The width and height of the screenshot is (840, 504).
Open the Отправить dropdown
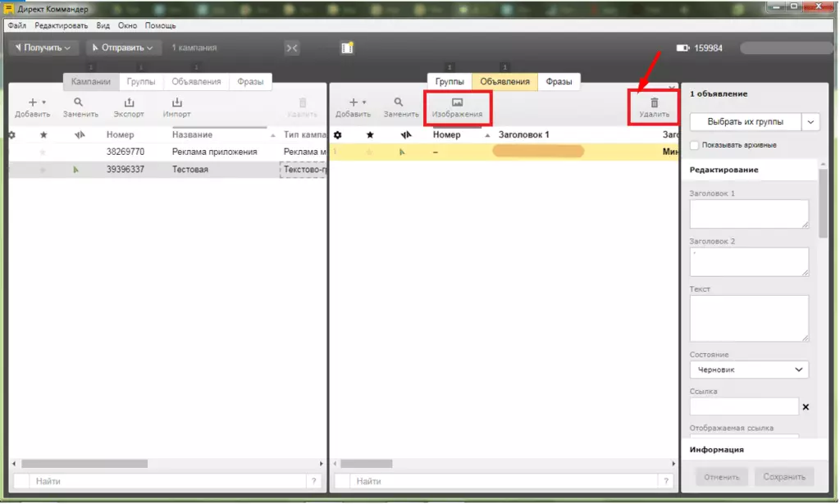(x=123, y=48)
